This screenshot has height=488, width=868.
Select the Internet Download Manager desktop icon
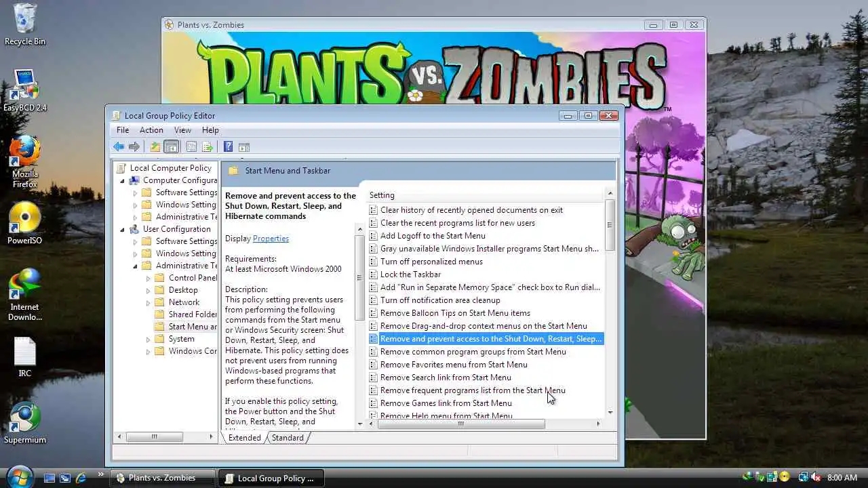tap(25, 295)
